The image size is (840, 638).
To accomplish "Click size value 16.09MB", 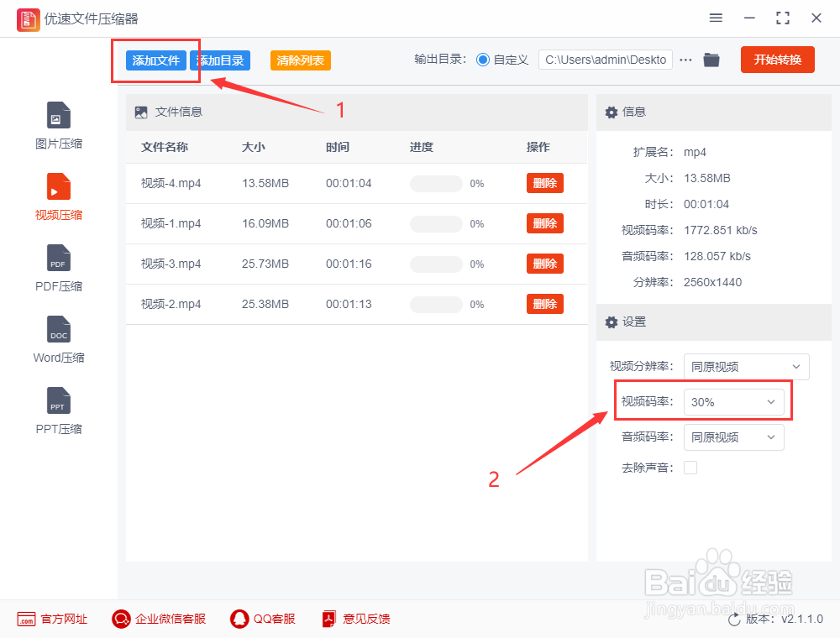I will (x=265, y=224).
